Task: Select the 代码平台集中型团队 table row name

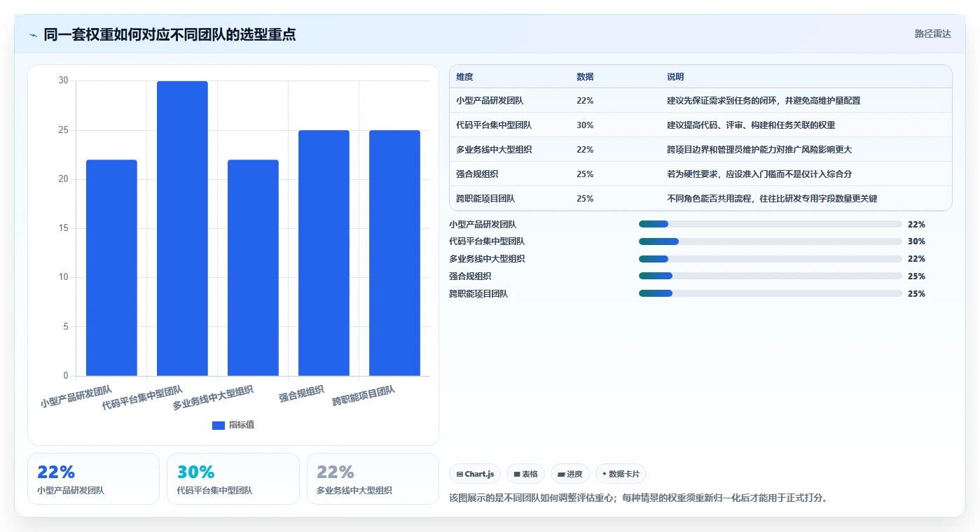Action: pyautogui.click(x=494, y=125)
